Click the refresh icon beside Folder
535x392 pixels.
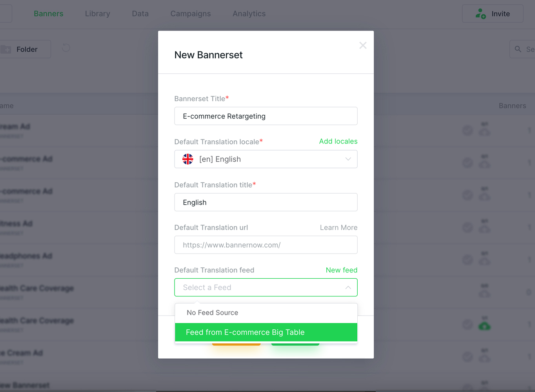[x=66, y=48]
